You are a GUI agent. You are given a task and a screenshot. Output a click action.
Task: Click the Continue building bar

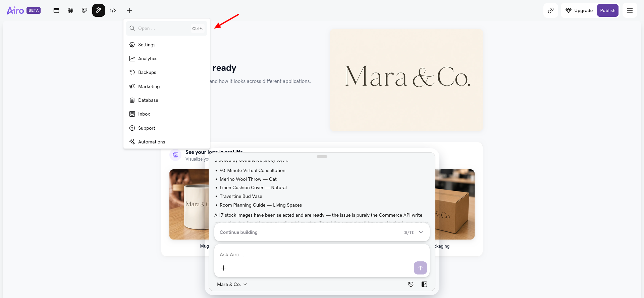[x=322, y=232]
